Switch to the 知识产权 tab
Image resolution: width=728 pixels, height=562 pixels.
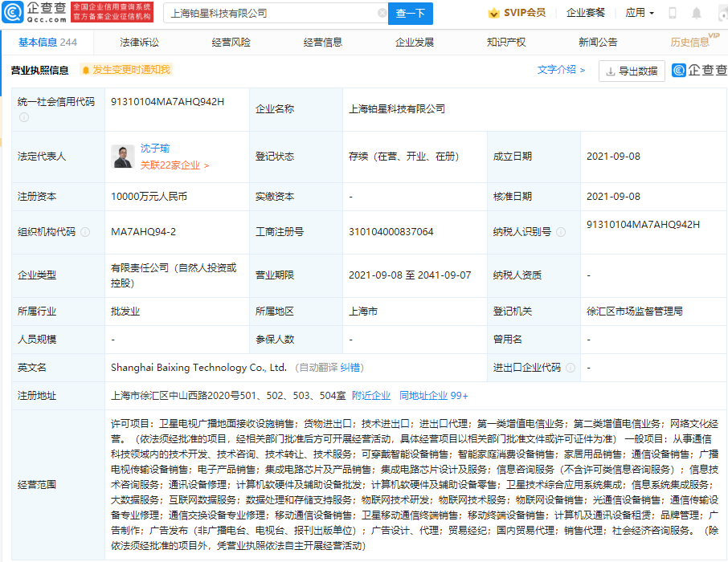506,43
